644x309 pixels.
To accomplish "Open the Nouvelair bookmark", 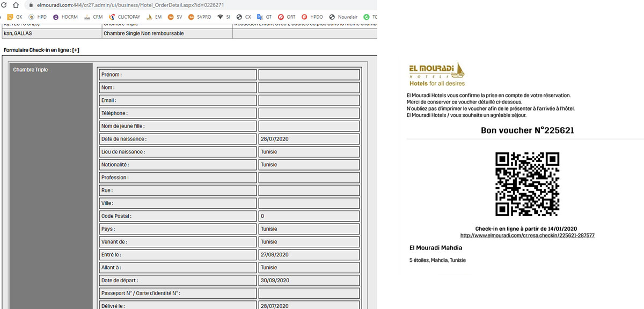I will pyautogui.click(x=343, y=17).
